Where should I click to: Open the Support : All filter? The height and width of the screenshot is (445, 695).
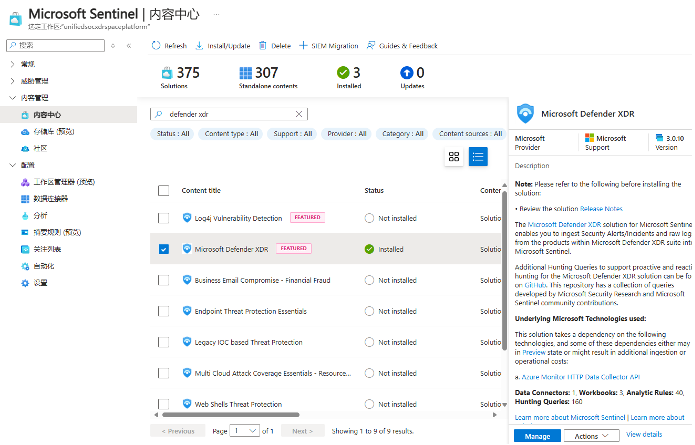click(292, 134)
